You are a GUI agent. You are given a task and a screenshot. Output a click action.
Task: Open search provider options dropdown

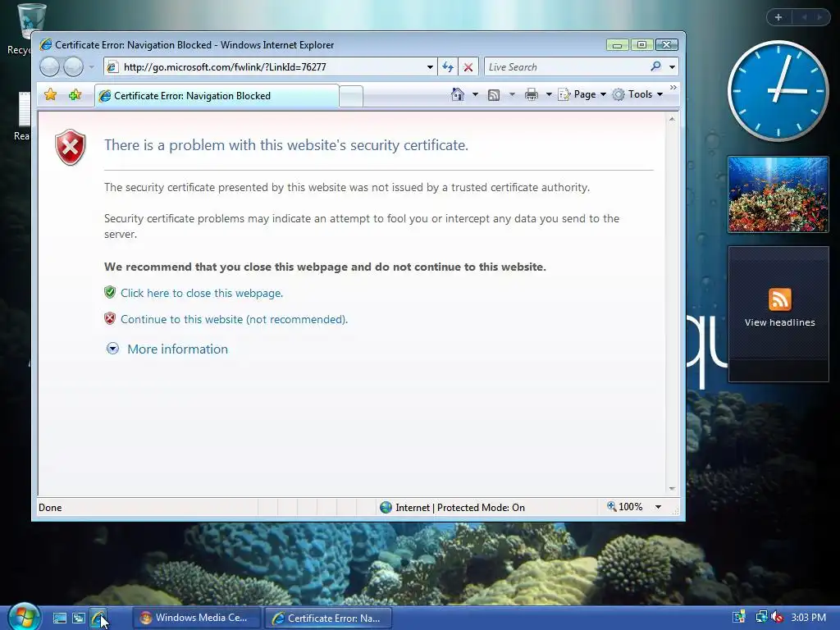tap(672, 67)
